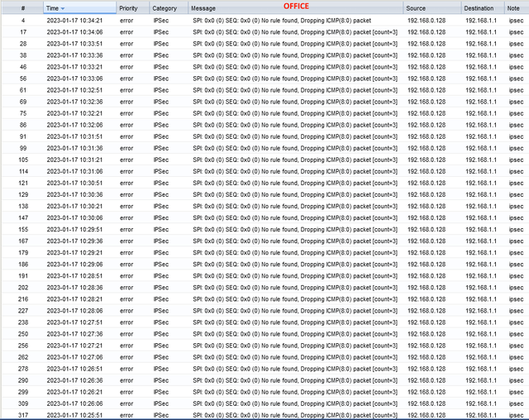The width and height of the screenshot is (529, 420).
Task: Select timestamp 2023-01-17 10:26:36
Action: coord(74,380)
